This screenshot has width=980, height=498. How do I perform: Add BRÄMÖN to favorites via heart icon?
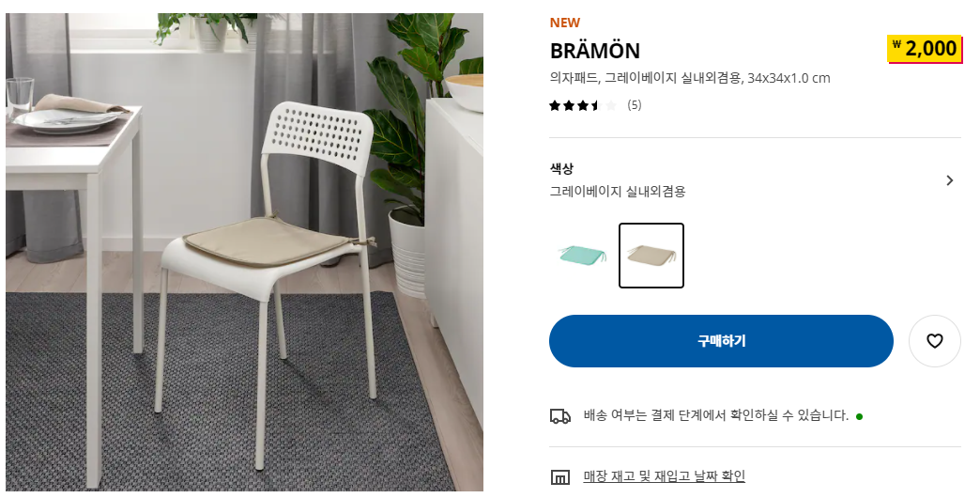934,341
